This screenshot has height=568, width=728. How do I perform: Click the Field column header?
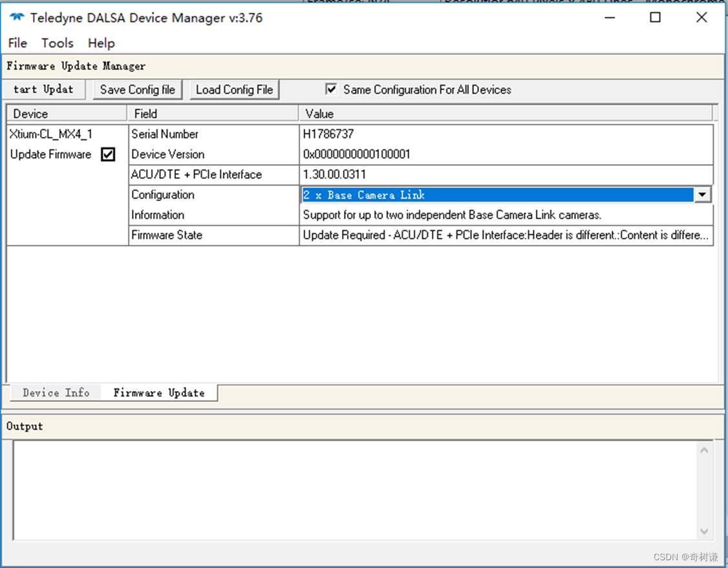click(213, 114)
